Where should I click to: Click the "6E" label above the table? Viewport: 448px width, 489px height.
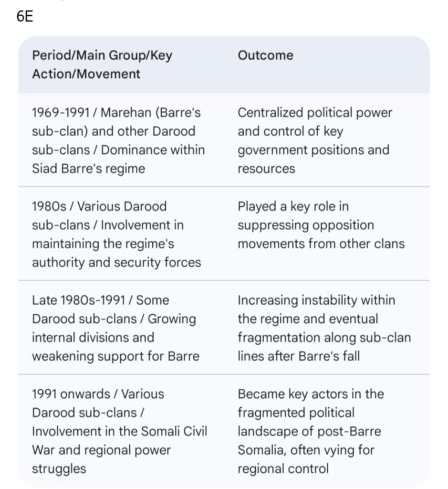(24, 17)
